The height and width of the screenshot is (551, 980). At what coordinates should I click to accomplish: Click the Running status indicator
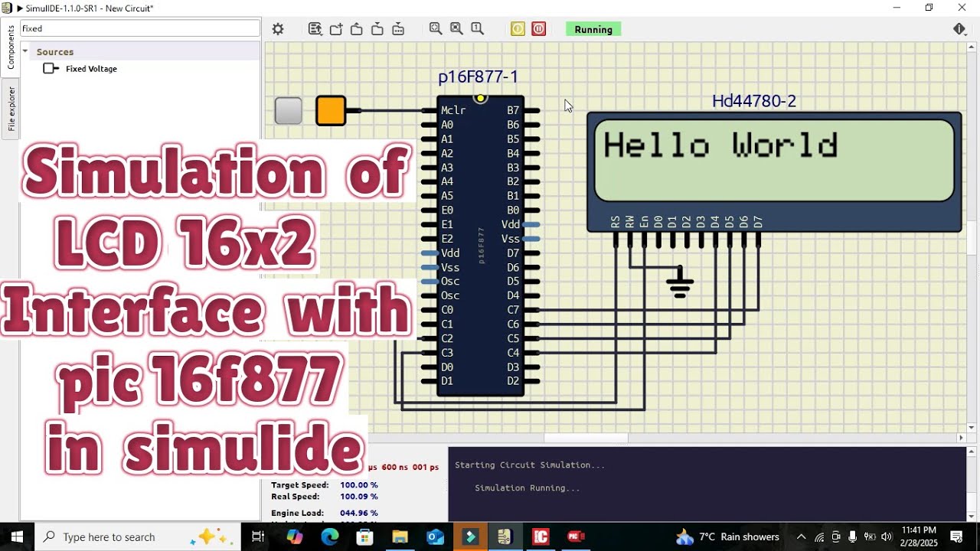tap(593, 29)
